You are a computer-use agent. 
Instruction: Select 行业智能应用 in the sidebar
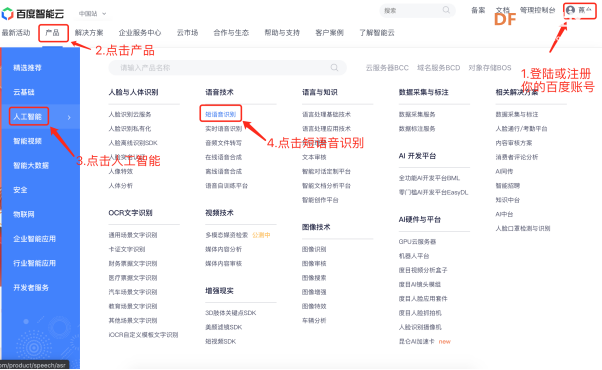coord(35,263)
